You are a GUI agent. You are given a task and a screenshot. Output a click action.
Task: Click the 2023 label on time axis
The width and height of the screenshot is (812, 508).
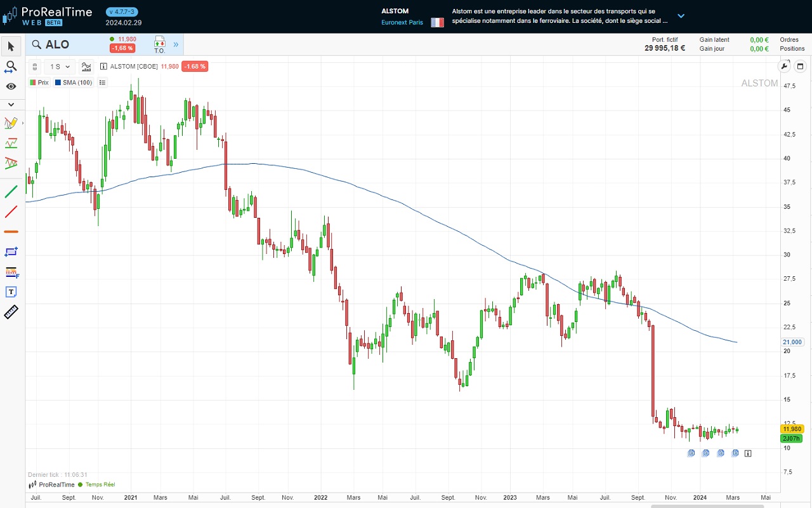coord(511,497)
